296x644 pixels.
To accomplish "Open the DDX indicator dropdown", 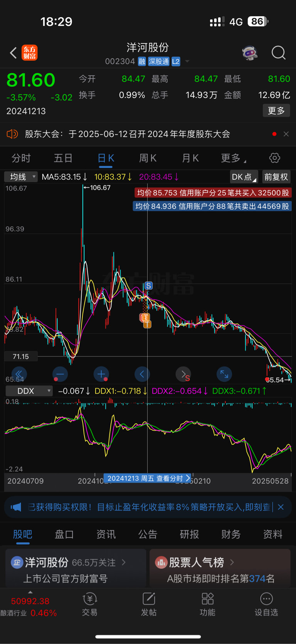I will pyautogui.click(x=29, y=391).
